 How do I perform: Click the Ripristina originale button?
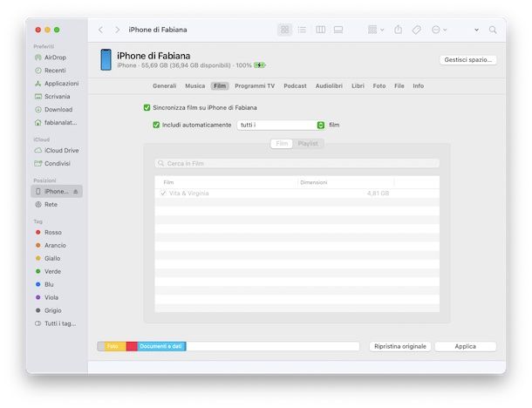(x=400, y=346)
